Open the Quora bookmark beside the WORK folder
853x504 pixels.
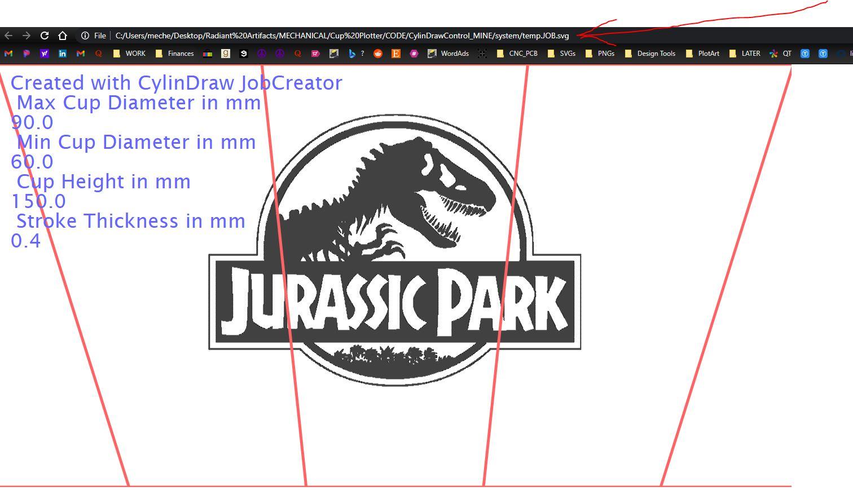click(x=99, y=54)
